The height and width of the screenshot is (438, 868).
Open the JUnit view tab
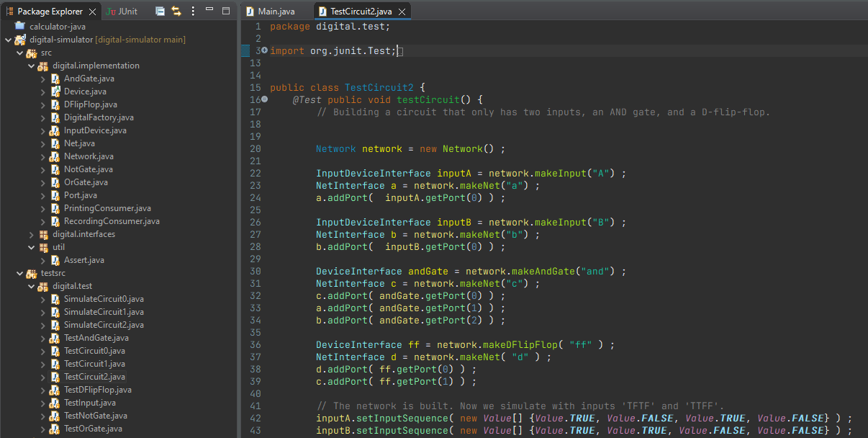coord(122,12)
